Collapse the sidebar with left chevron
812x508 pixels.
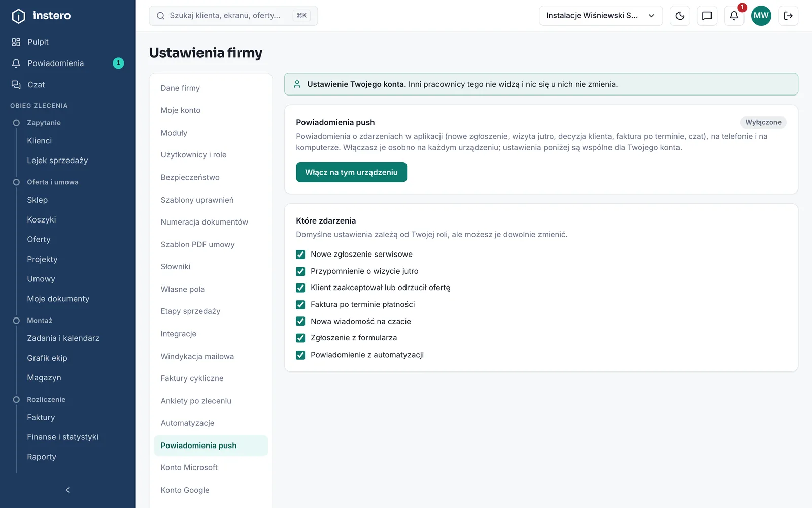[x=67, y=490]
